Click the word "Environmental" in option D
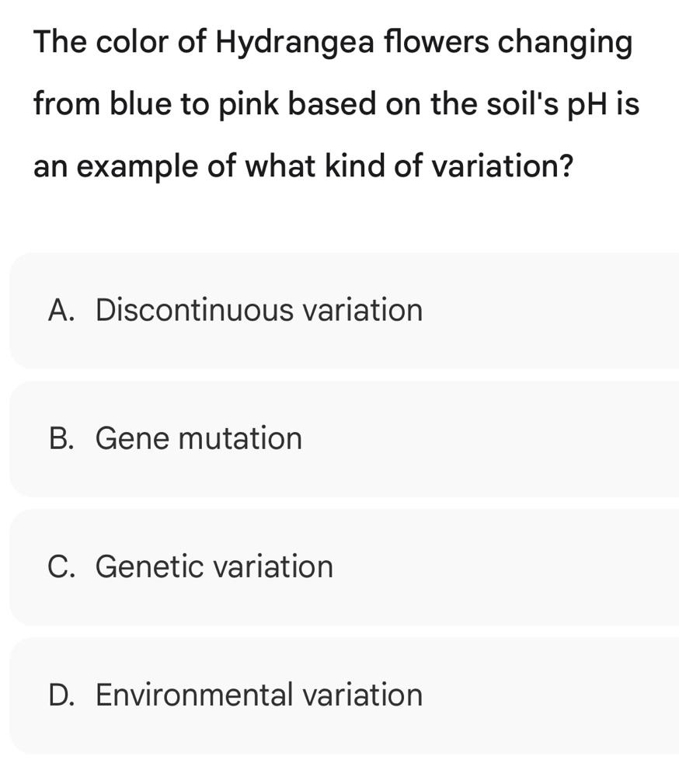This screenshot has height=784, width=679. tap(194, 695)
